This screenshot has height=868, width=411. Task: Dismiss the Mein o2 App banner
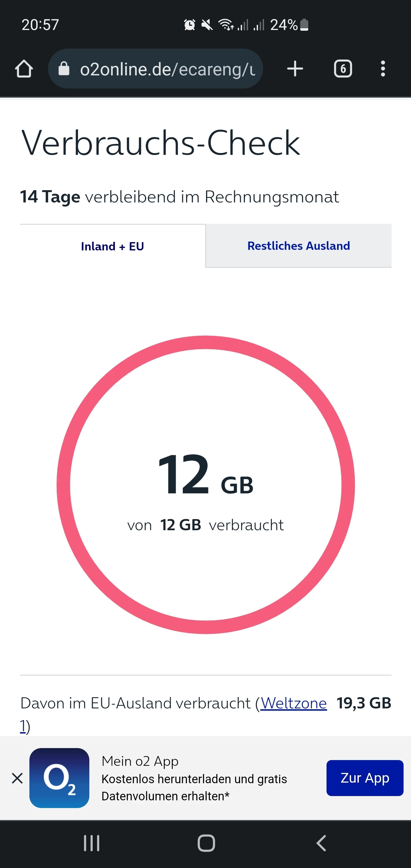[x=17, y=778]
